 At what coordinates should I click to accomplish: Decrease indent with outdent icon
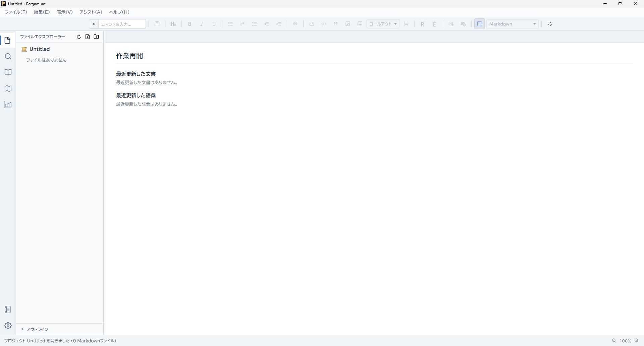267,24
